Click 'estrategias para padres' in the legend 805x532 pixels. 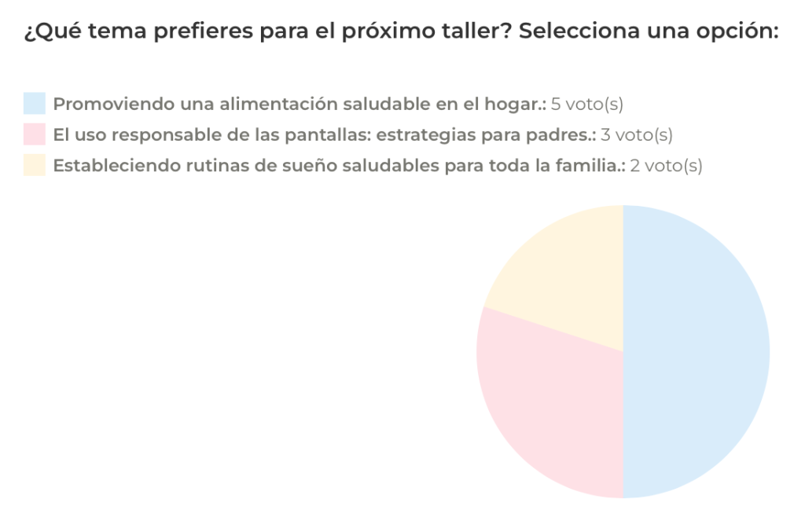(486, 134)
